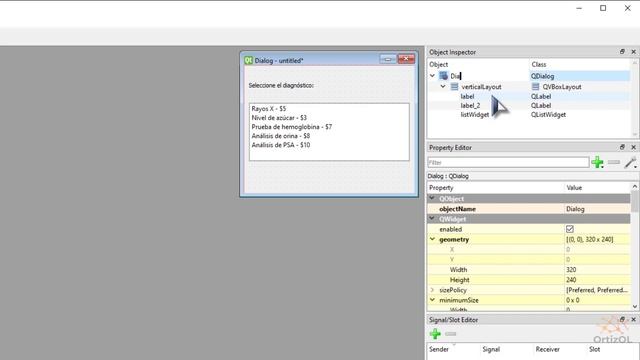Click the Property Editor filter field
Viewport: 640px width, 360px height.
[x=508, y=162]
